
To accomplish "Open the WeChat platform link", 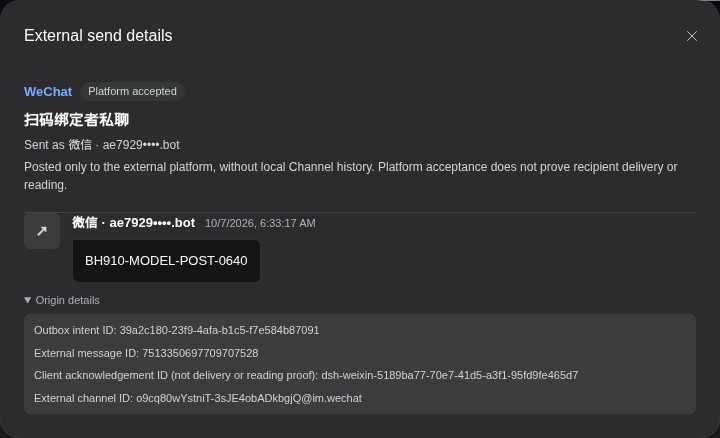I will pos(48,91).
